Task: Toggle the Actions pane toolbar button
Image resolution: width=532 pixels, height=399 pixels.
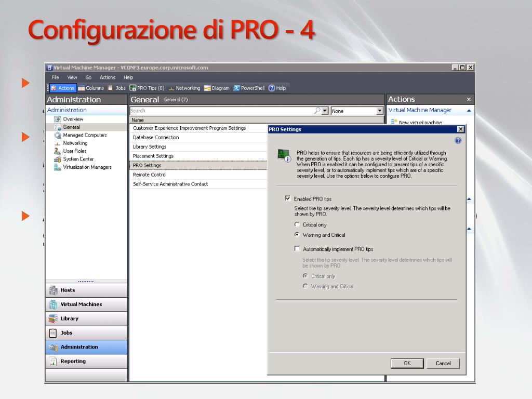Action: [63, 88]
